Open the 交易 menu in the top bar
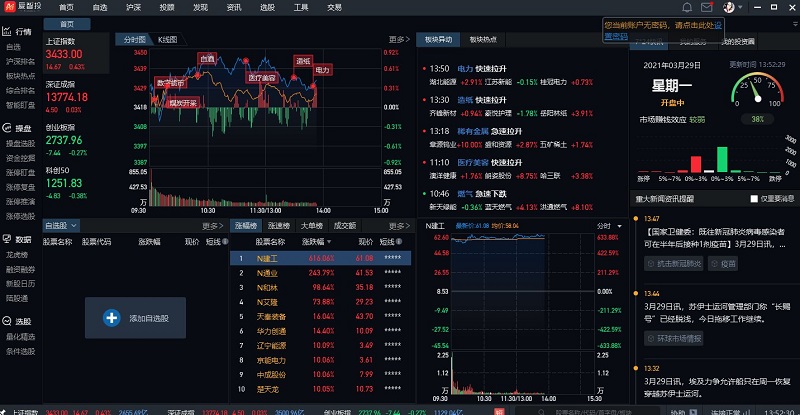Screen dimensions: 800x415 click(334, 7)
